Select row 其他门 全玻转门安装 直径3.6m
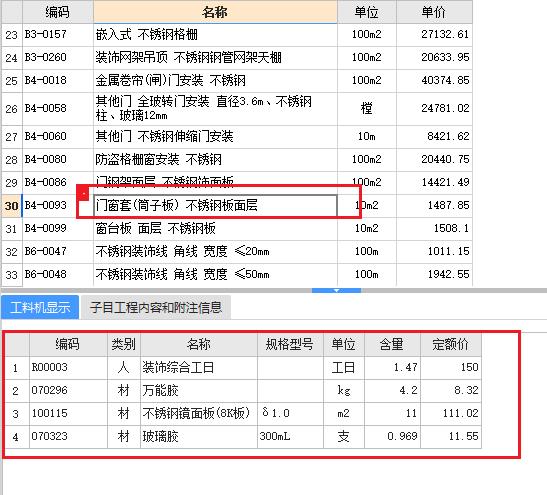 tap(237, 109)
